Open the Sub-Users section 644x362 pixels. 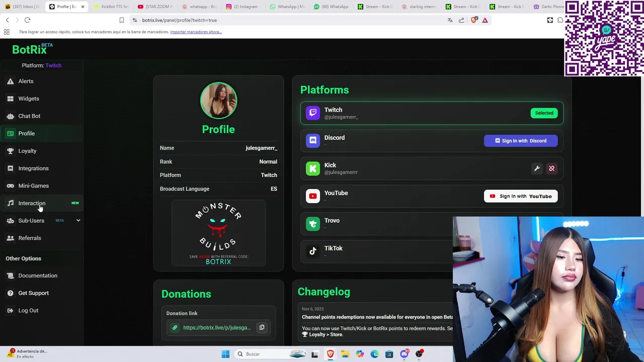click(x=31, y=221)
